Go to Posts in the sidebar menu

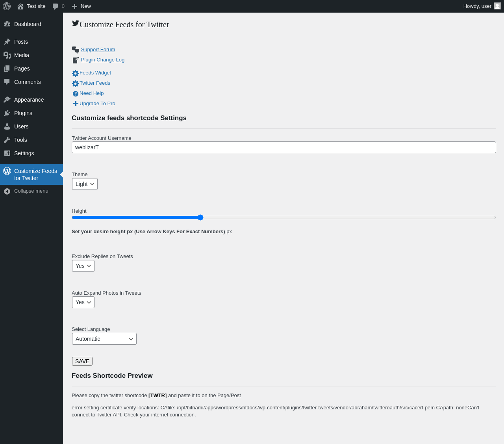coord(31,42)
